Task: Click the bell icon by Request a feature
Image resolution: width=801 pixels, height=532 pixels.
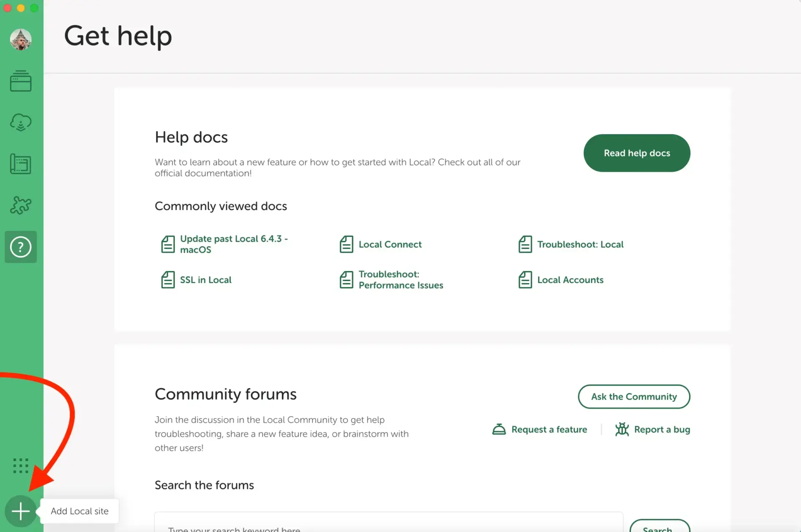Action: (499, 429)
